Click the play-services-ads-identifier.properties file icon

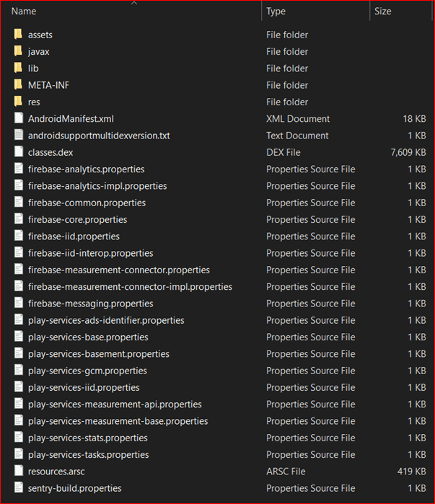point(19,319)
